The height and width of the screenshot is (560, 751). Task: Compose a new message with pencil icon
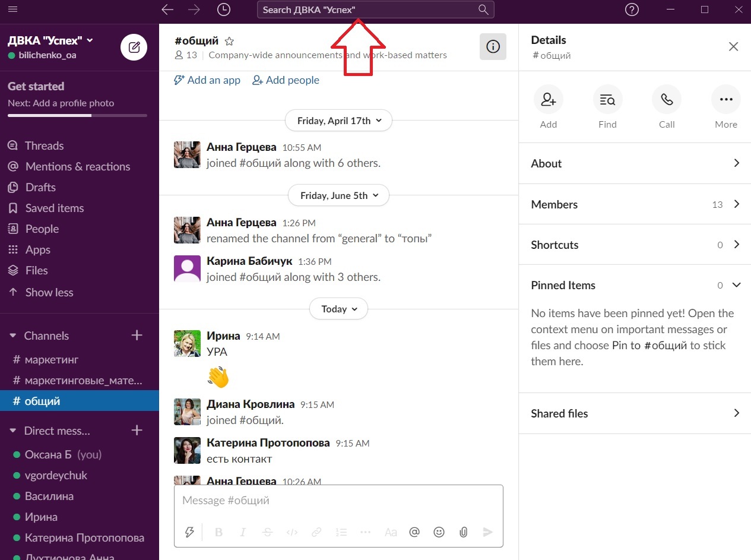134,47
